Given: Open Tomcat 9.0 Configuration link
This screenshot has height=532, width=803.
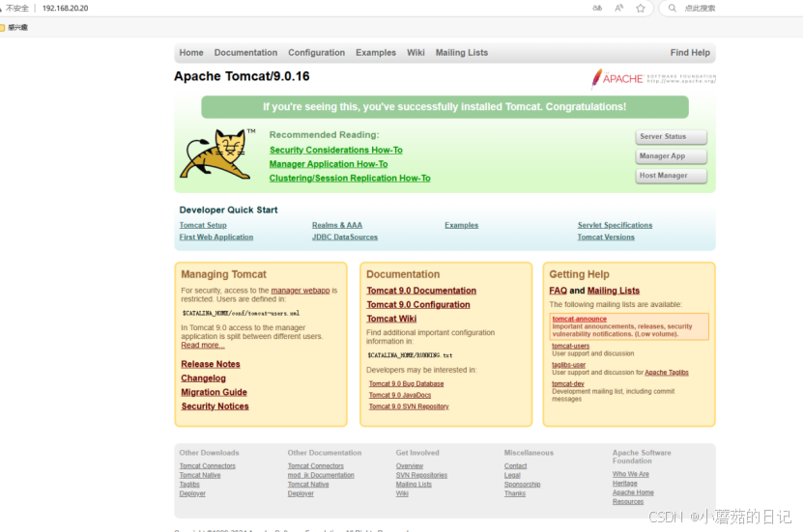Looking at the screenshot, I should [418, 304].
